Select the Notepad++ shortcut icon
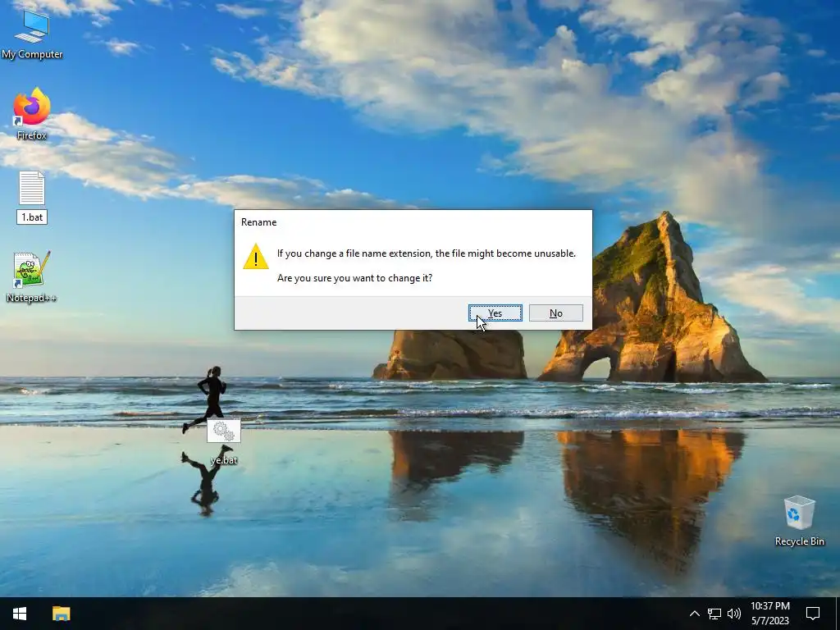The width and height of the screenshot is (840, 630). pos(32,269)
